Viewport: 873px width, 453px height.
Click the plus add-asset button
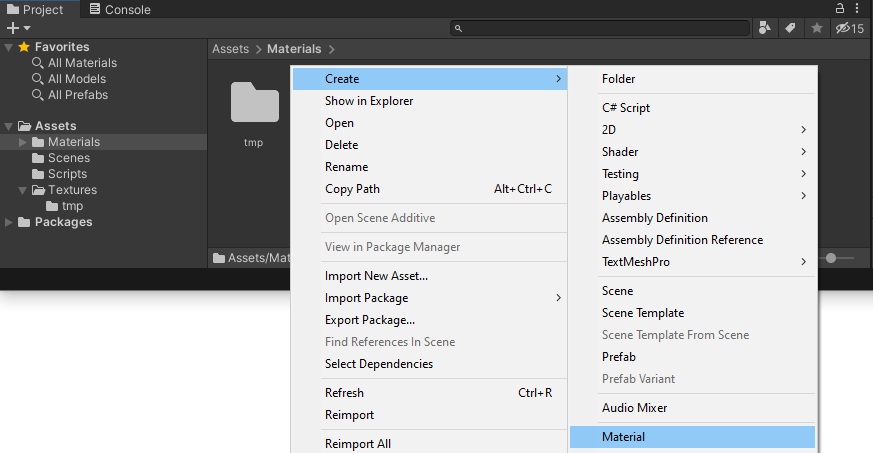[18, 28]
